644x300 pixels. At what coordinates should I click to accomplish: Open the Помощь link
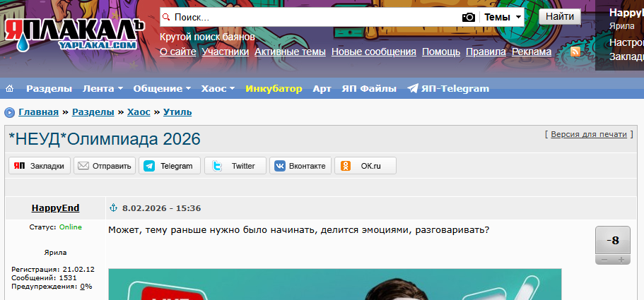click(441, 52)
